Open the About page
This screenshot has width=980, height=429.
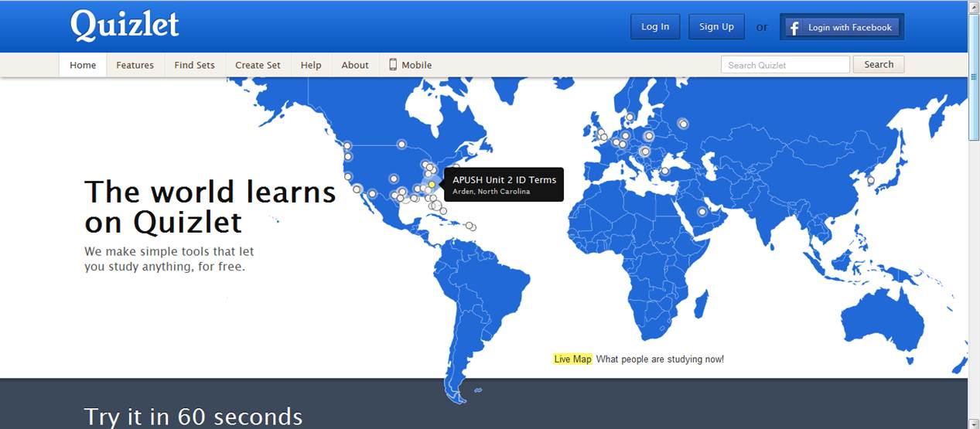point(355,65)
